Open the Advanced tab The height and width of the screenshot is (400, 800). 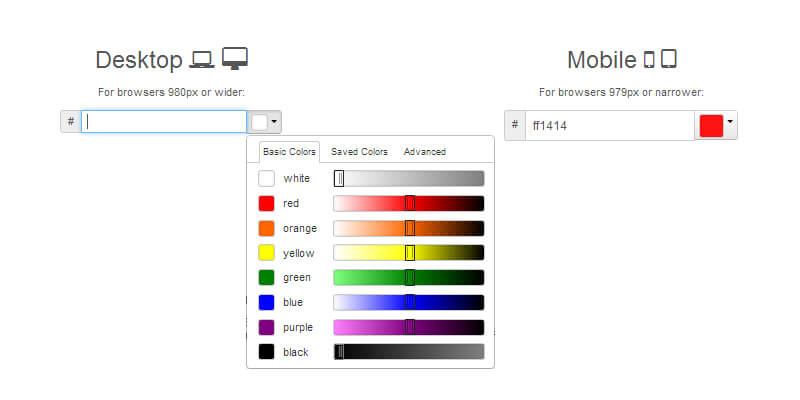click(x=425, y=152)
